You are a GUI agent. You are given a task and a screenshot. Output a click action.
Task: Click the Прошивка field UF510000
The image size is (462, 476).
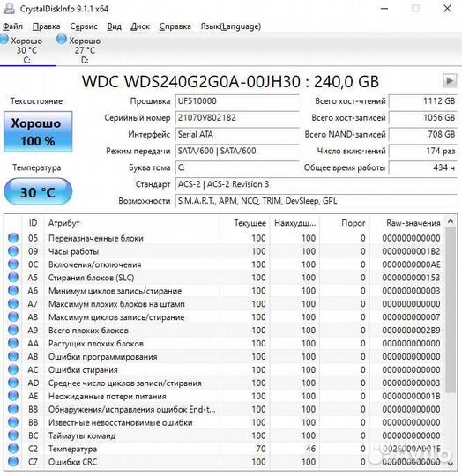(237, 101)
